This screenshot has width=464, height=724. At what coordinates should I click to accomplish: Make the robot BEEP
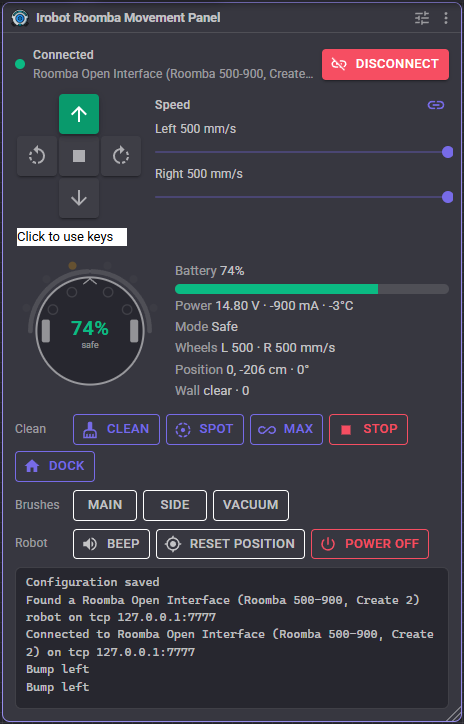point(111,544)
